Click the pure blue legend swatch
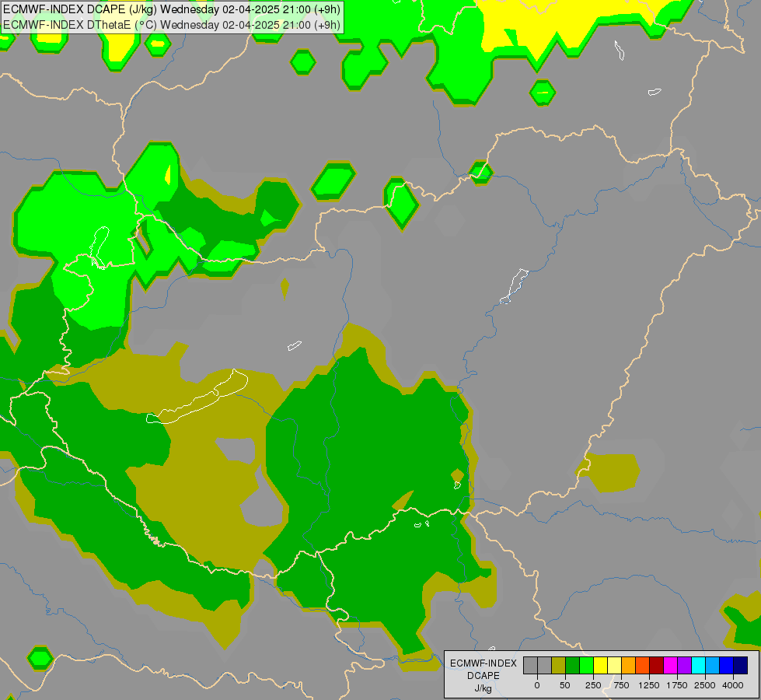 (x=727, y=665)
